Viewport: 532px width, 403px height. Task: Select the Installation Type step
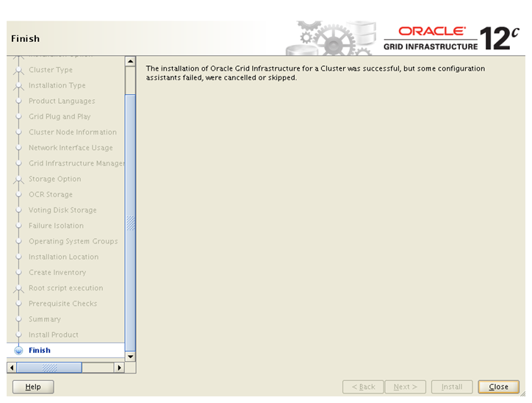(x=57, y=85)
